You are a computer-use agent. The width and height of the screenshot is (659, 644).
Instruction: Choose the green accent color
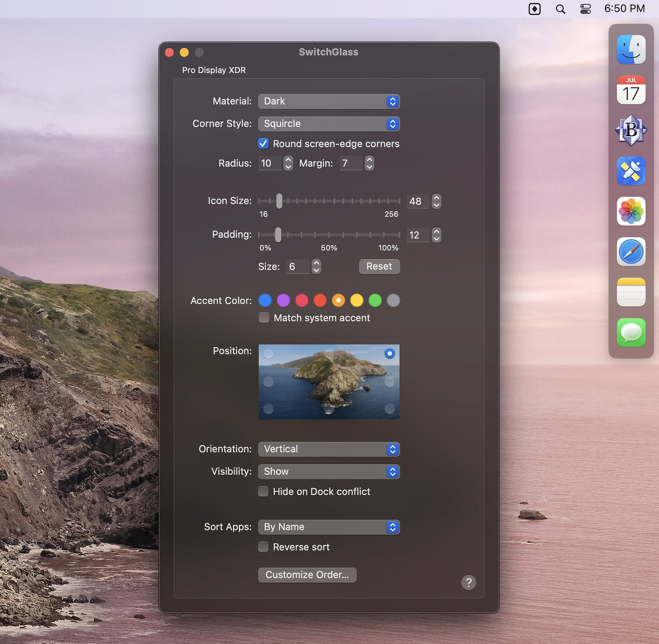click(x=375, y=300)
